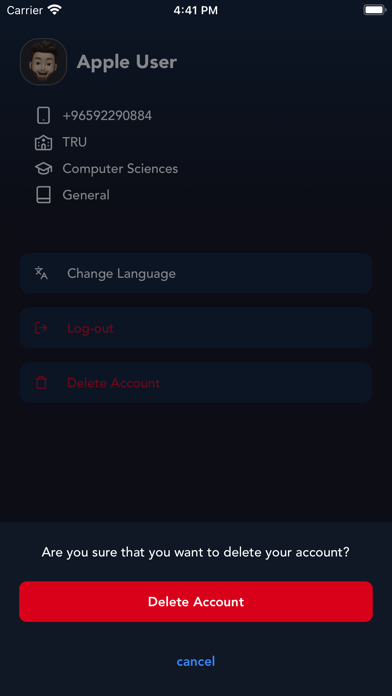Click the delete confirmation question text

pos(196,553)
